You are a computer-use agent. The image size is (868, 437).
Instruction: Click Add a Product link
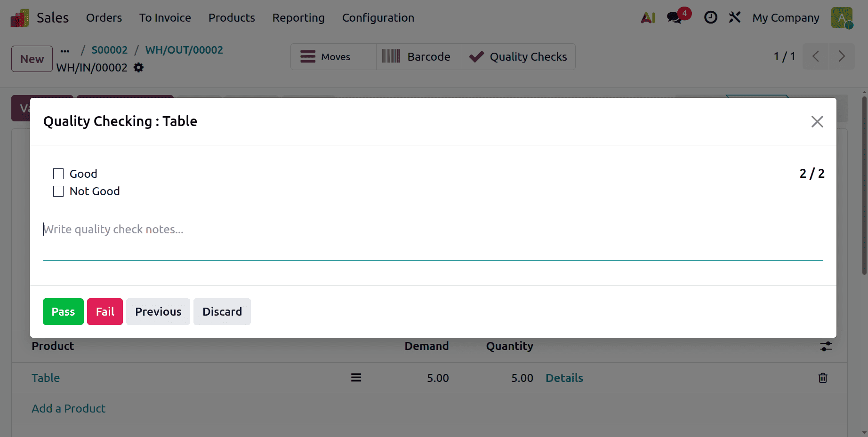(x=69, y=408)
